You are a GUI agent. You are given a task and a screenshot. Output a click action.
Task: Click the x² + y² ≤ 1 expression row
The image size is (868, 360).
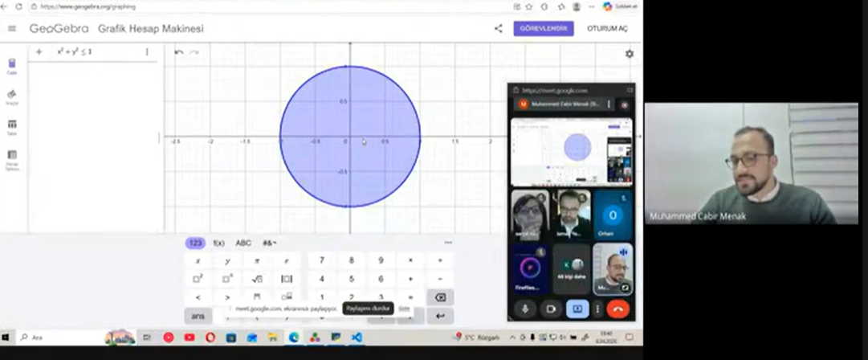tap(94, 51)
